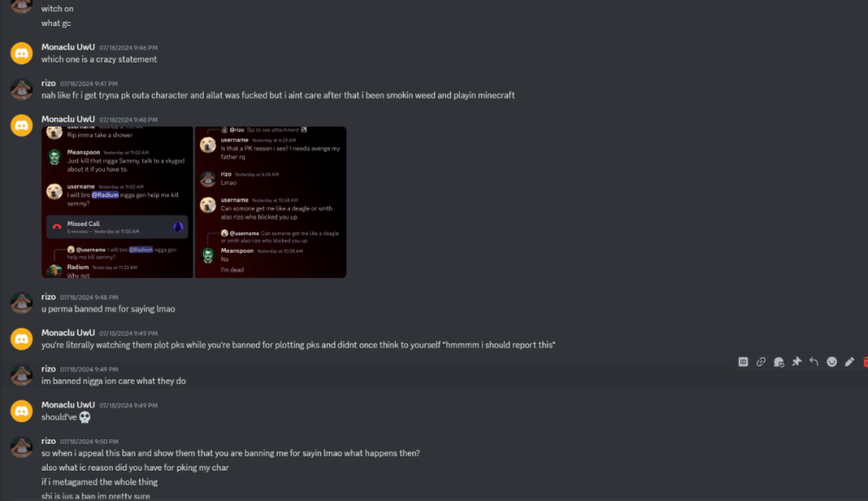Open left attached chat screenshot
This screenshot has height=501, width=868.
click(x=117, y=202)
